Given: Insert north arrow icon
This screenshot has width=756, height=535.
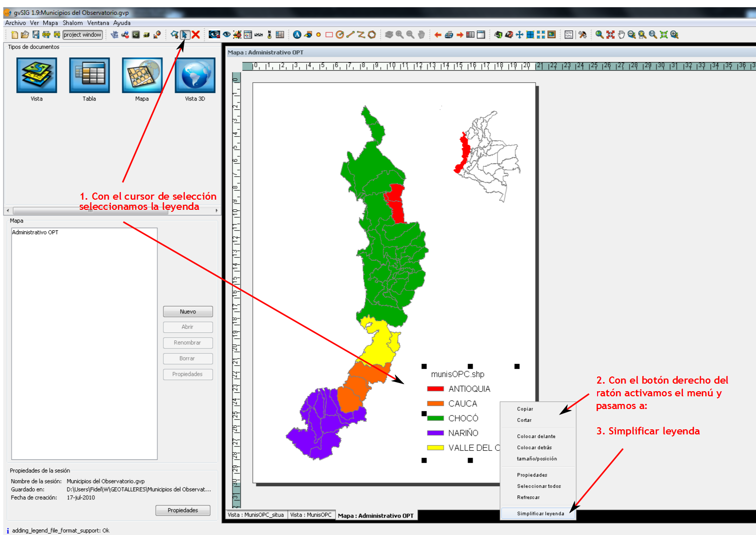Looking at the screenshot, I should point(269,35).
